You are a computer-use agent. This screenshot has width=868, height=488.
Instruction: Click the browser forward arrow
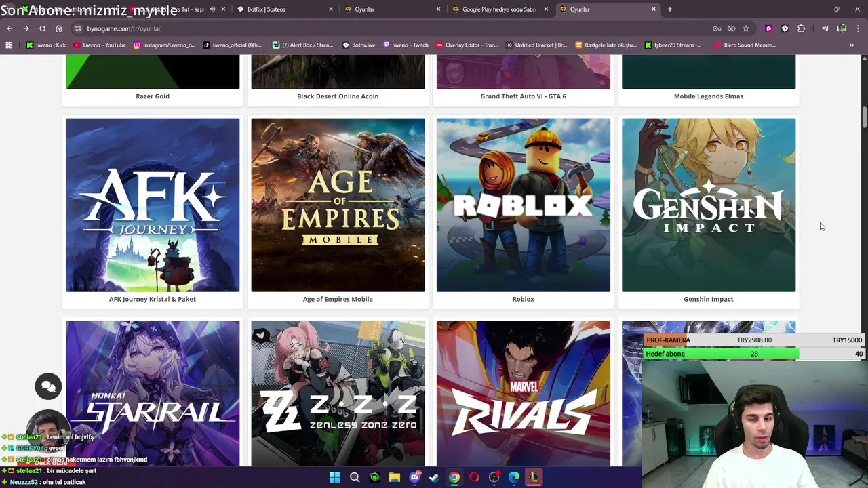(x=26, y=28)
